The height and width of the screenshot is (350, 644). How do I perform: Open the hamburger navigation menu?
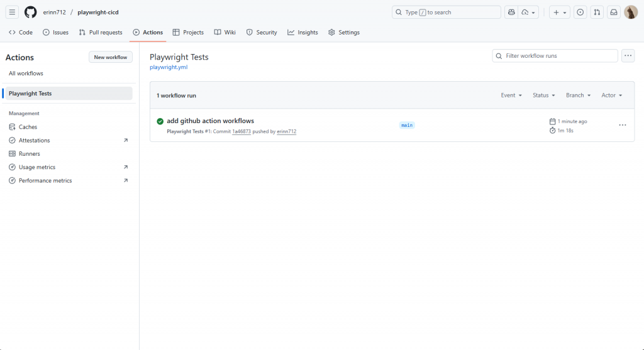[12, 13]
